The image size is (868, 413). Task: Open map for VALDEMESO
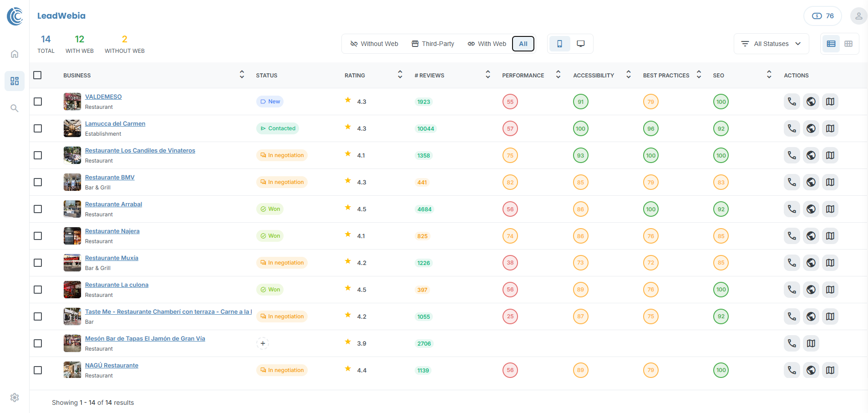(x=830, y=102)
